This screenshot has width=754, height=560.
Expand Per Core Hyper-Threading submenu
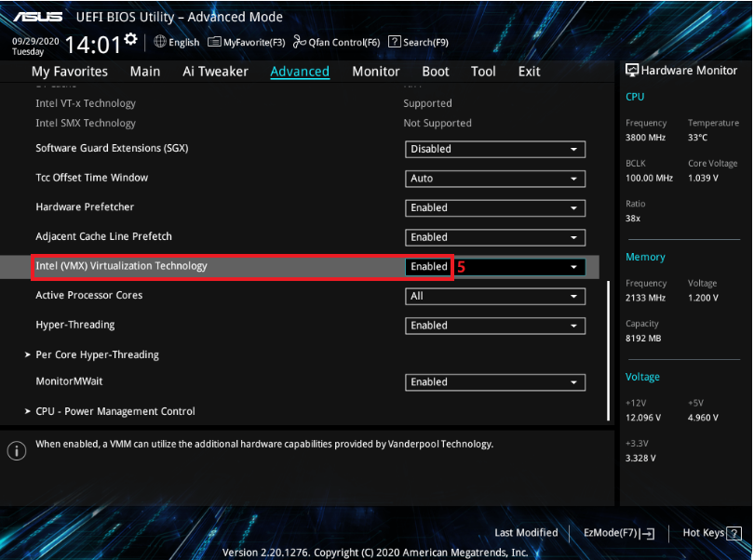pos(97,354)
